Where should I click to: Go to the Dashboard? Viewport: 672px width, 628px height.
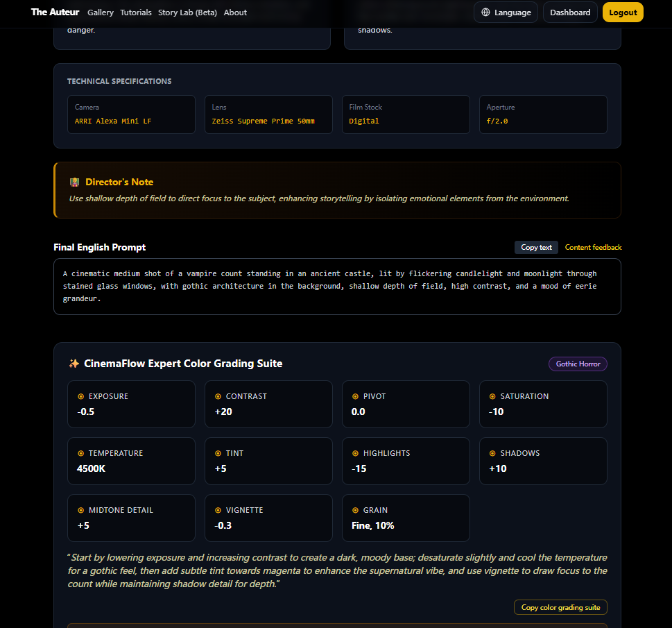tap(570, 12)
